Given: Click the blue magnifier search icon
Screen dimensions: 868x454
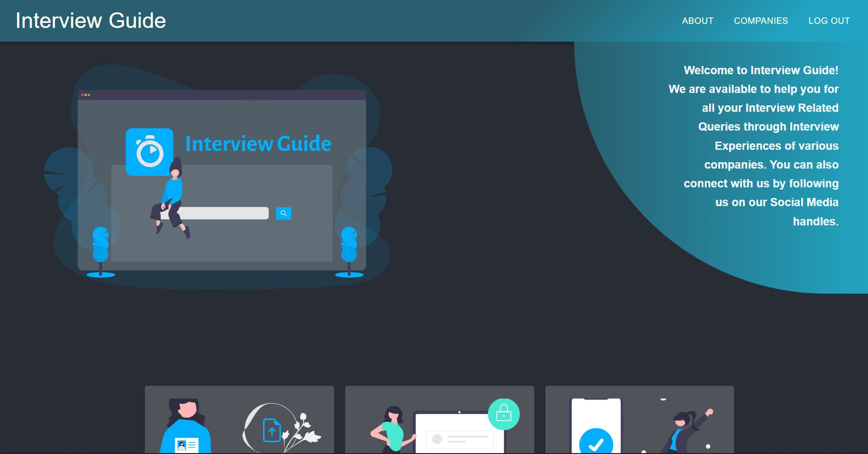Looking at the screenshot, I should (284, 213).
